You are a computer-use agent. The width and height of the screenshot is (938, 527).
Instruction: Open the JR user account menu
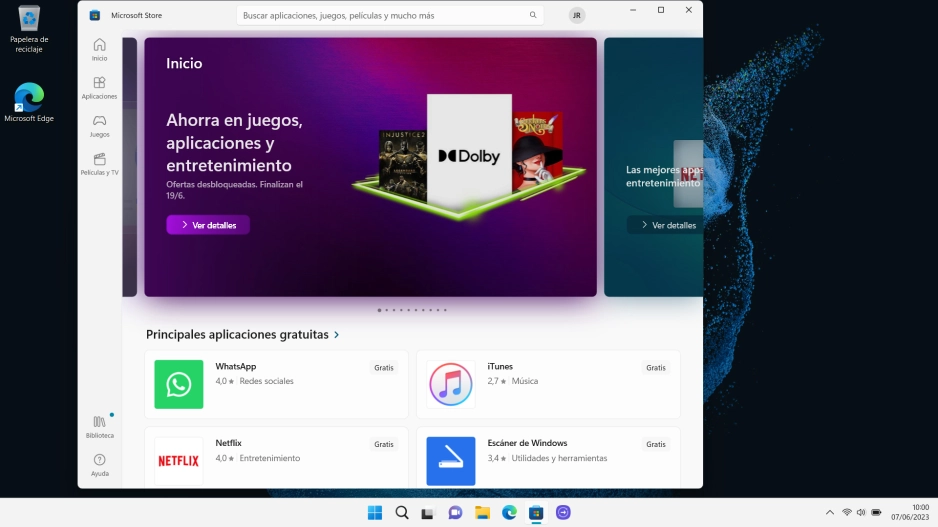tap(577, 16)
